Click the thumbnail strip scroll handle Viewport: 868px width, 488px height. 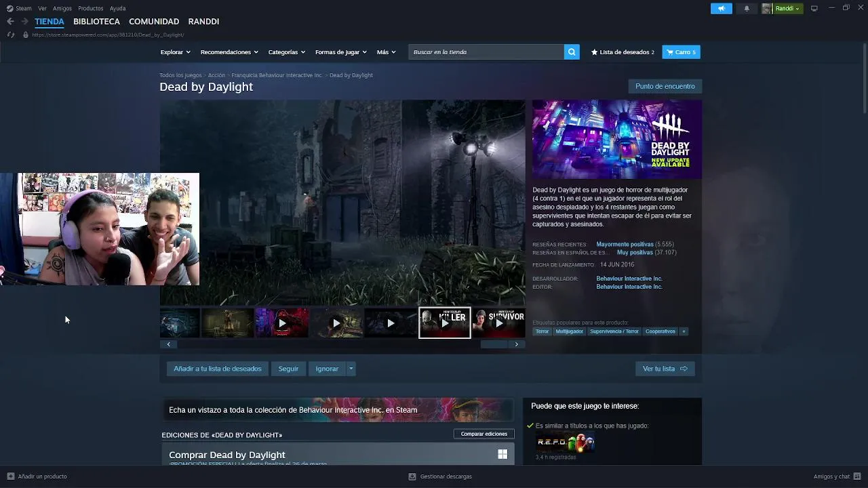pos(494,344)
